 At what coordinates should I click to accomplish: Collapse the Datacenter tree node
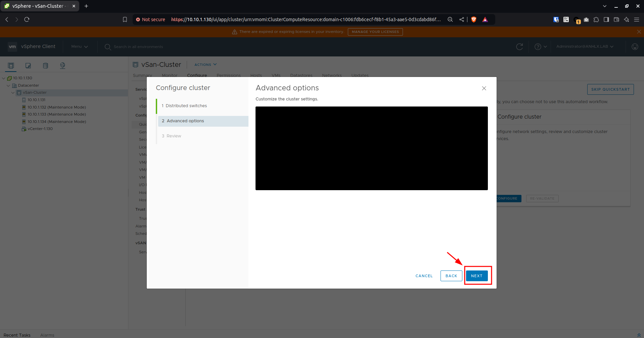tap(8, 85)
